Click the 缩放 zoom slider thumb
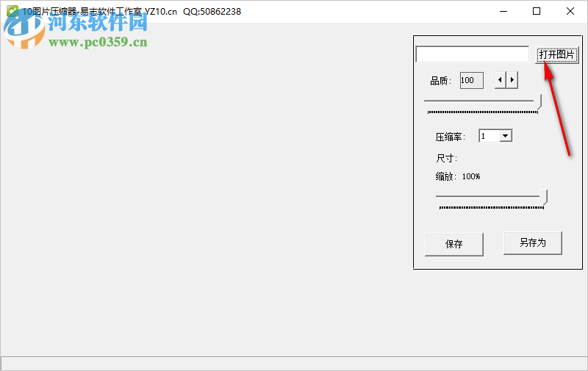Screen dimensions: 588x371 [x=543, y=197]
